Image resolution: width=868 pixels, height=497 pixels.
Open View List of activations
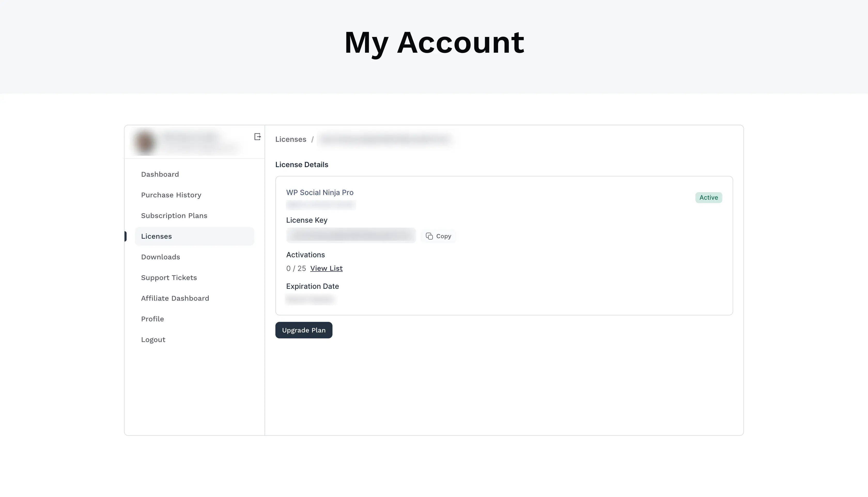coord(326,268)
